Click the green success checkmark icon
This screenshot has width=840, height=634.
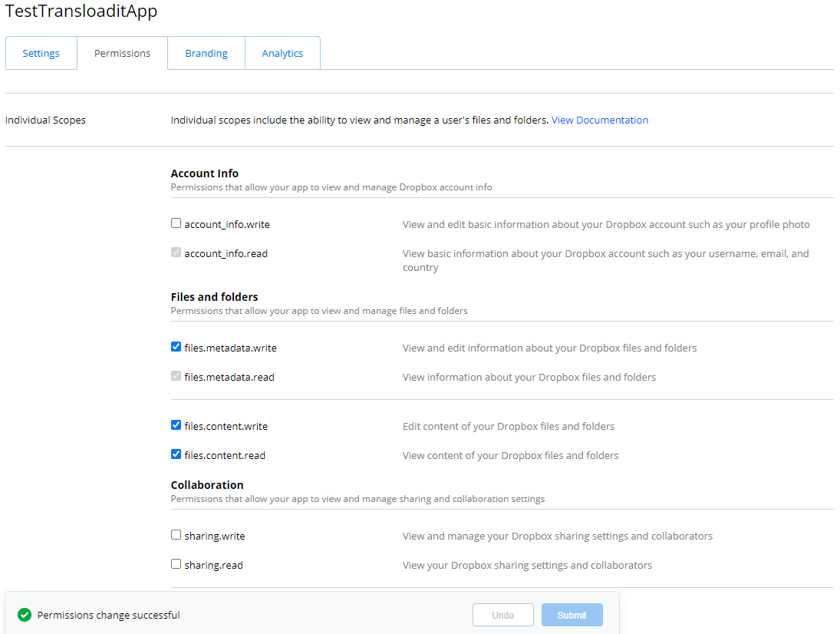pyautogui.click(x=24, y=615)
